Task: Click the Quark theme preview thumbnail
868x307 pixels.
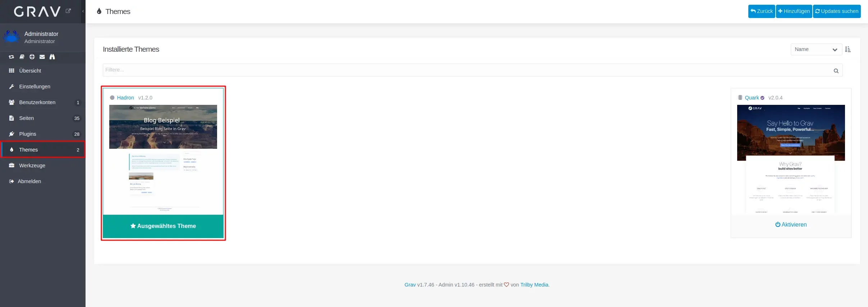Action: [x=791, y=159]
